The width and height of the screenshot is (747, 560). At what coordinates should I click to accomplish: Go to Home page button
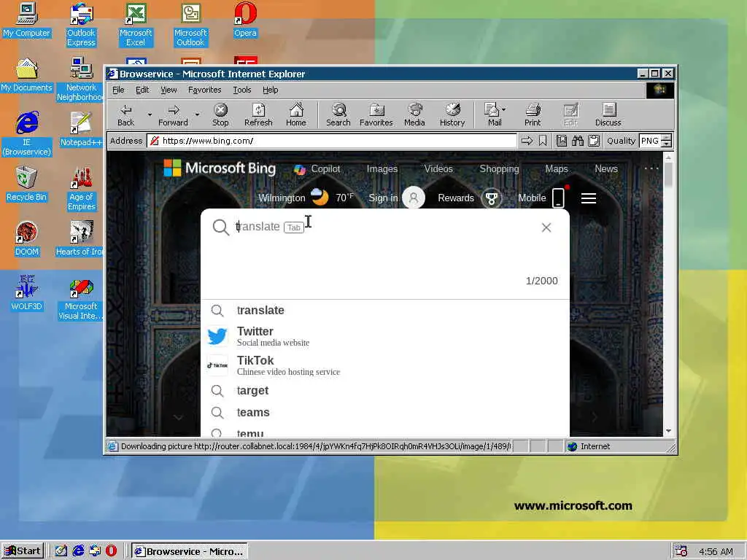[x=296, y=114]
